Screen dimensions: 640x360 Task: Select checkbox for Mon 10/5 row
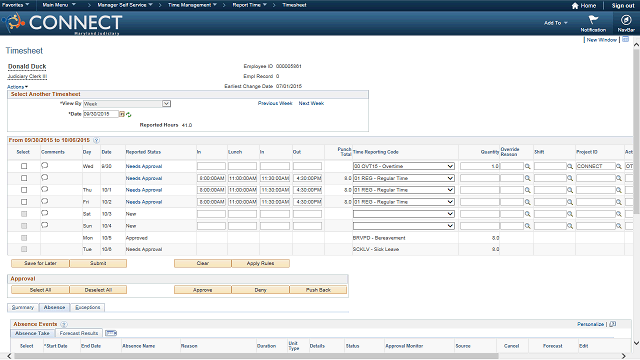[x=24, y=238]
